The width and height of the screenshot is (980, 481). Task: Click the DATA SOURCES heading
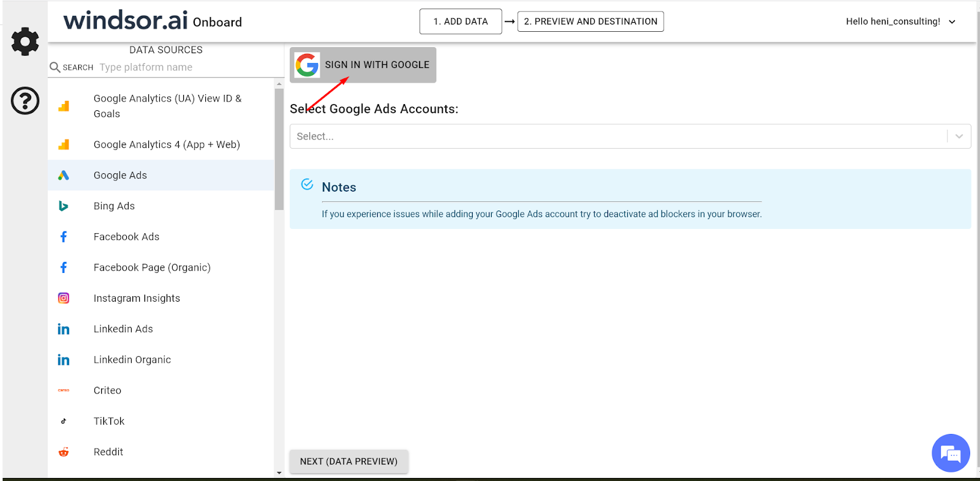tap(166, 50)
